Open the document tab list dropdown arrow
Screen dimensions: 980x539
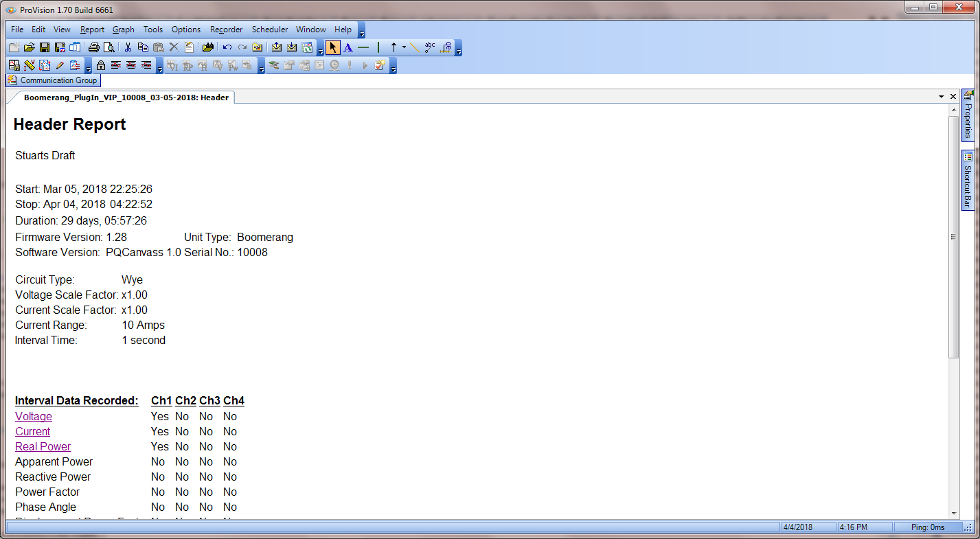tap(941, 97)
